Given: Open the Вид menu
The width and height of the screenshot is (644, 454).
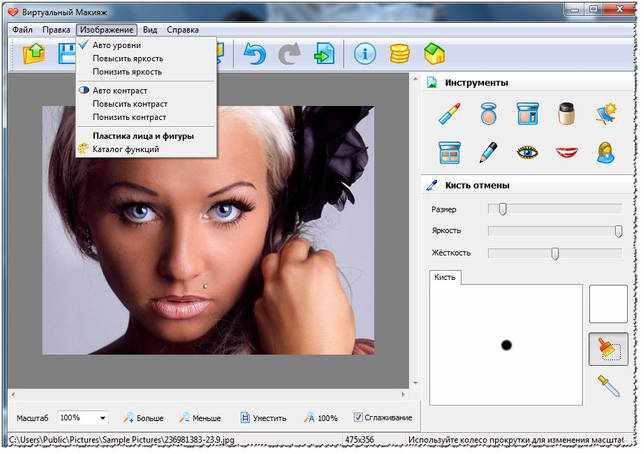Looking at the screenshot, I should click(150, 30).
